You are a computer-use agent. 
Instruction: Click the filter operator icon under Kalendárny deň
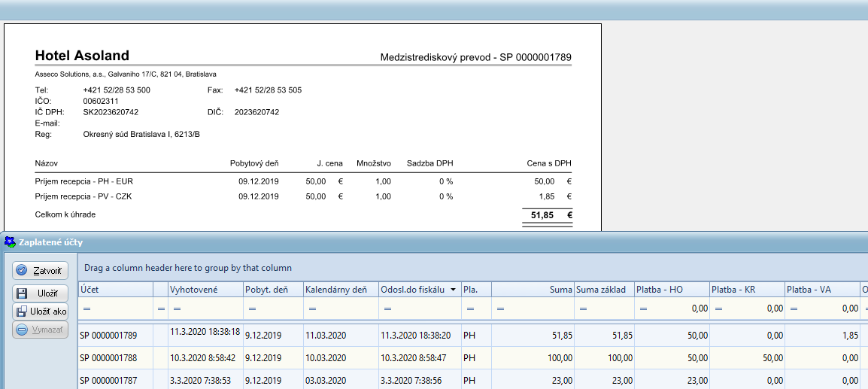[312, 308]
